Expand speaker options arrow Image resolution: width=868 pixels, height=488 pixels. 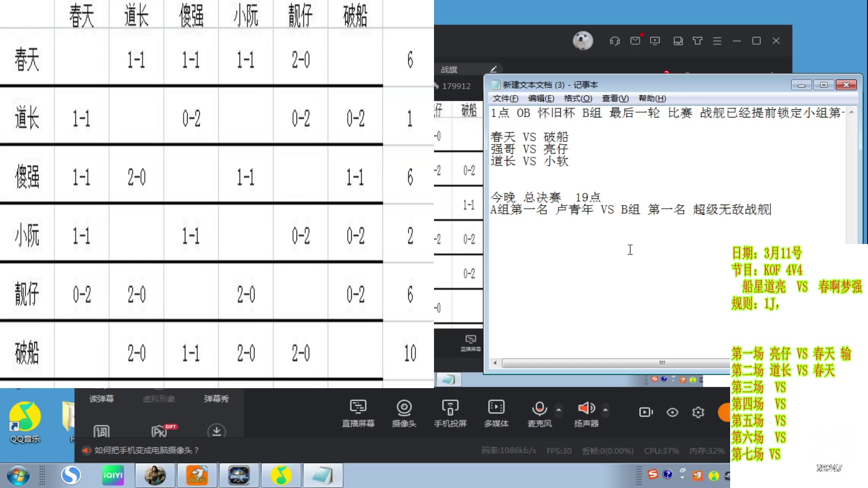605,410
